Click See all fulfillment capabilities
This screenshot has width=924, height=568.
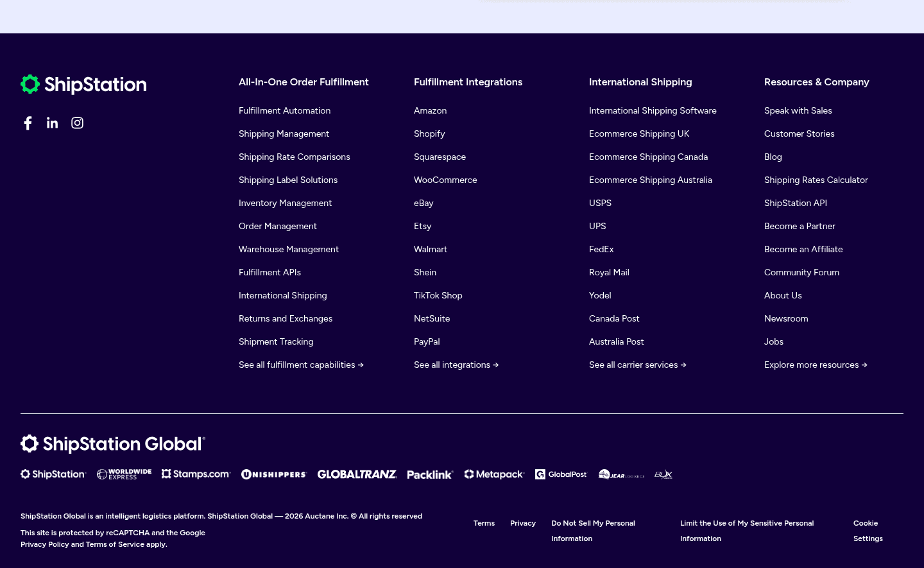(301, 365)
